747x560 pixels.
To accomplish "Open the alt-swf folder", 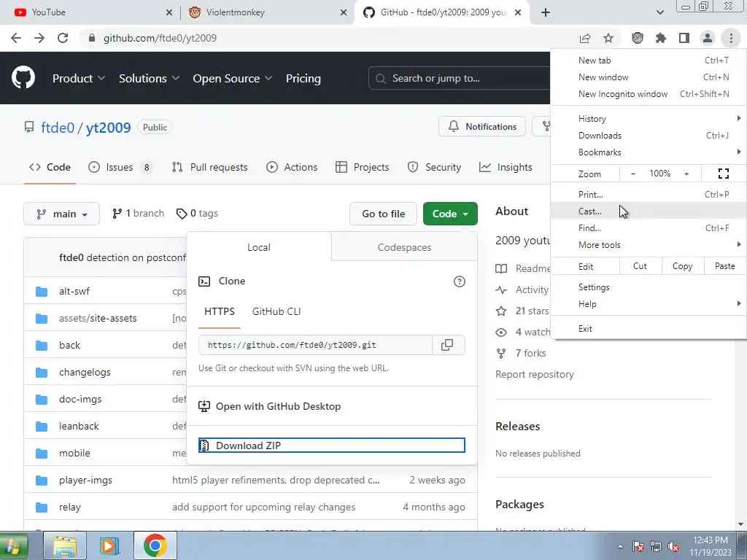I will 74,291.
